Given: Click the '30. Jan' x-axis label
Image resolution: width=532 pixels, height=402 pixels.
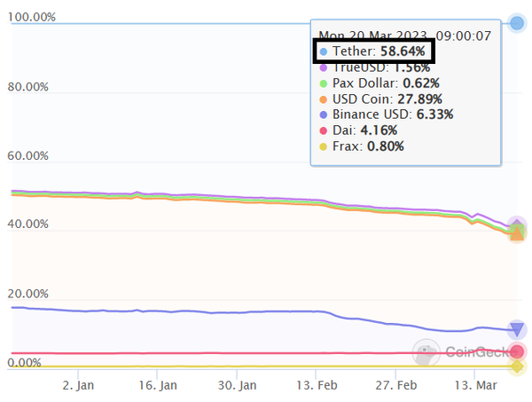Looking at the screenshot, I should click(x=237, y=385).
